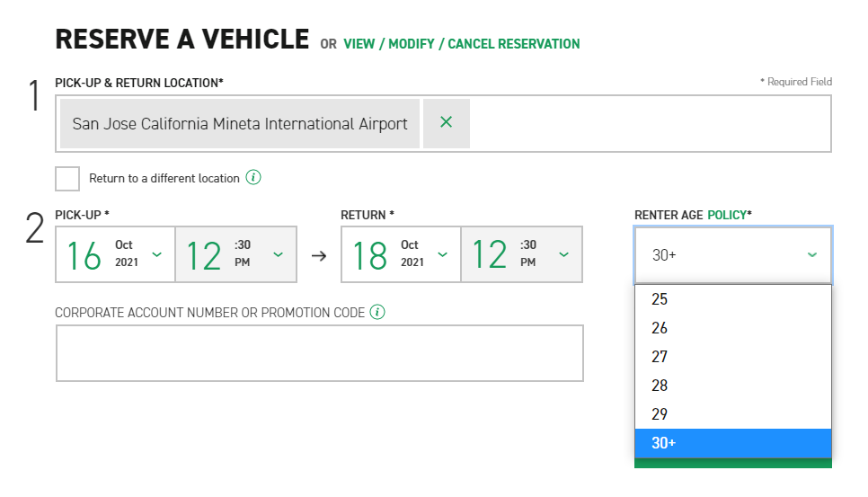868x497 pixels.
Task: Click empty area of the location input box
Action: pos(647,124)
